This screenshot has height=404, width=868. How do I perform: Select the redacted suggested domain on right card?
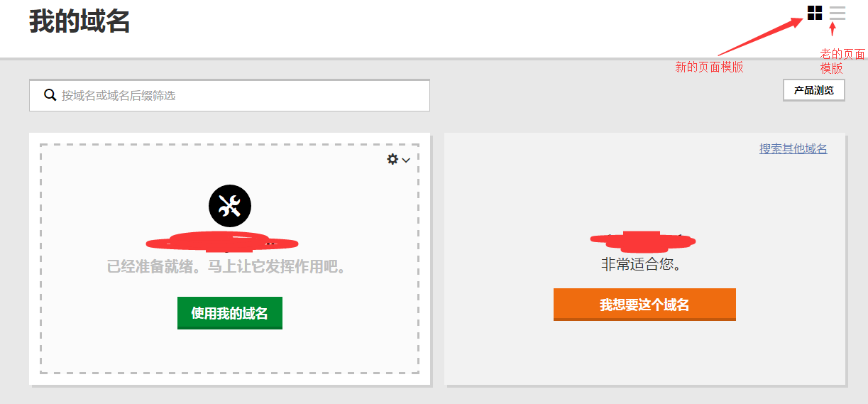click(x=643, y=240)
